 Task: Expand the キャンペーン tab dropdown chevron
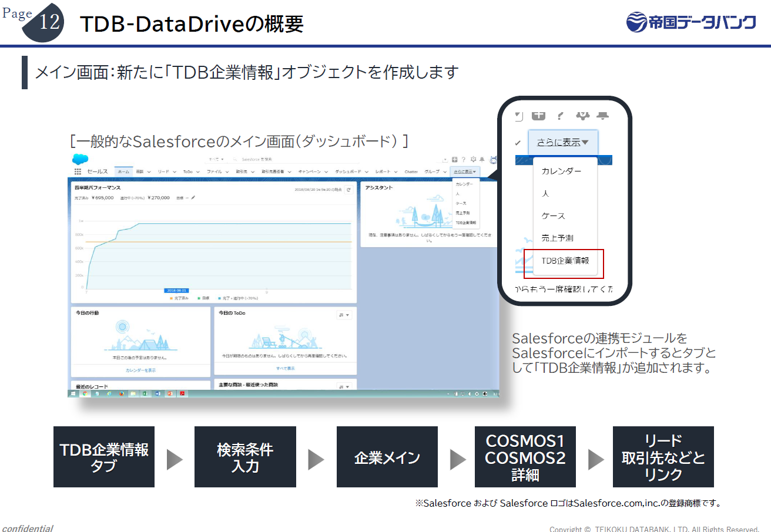click(326, 172)
